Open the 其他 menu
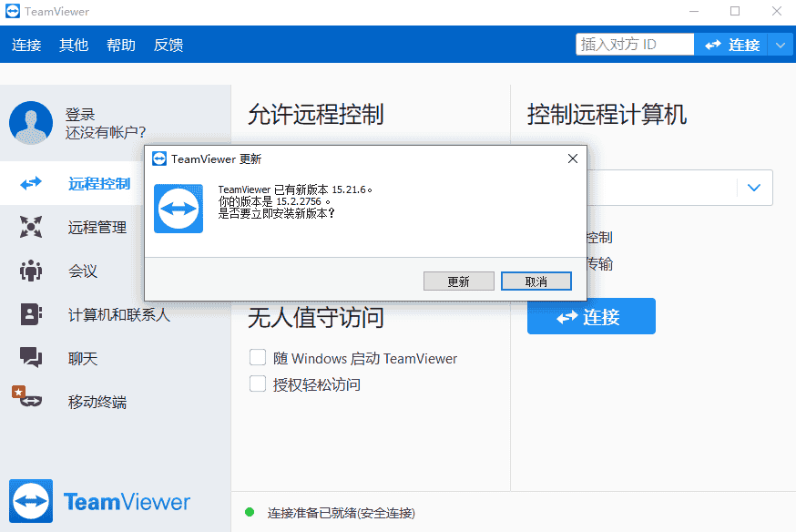The image size is (796, 532). [74, 45]
